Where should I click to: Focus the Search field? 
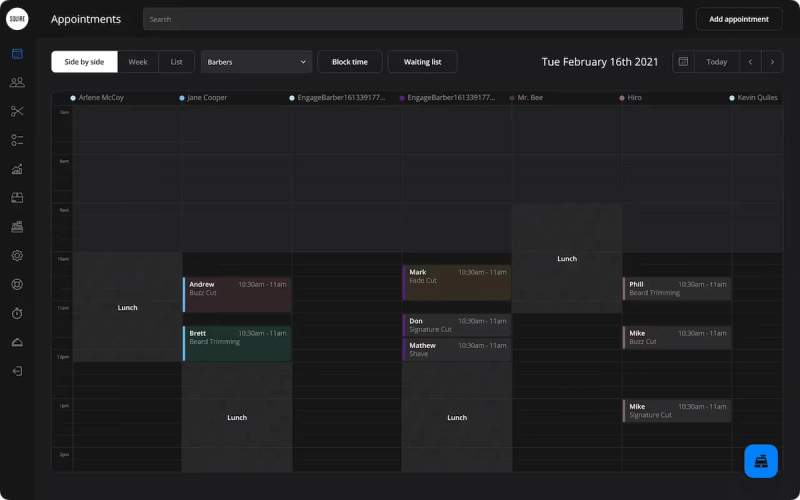point(413,19)
